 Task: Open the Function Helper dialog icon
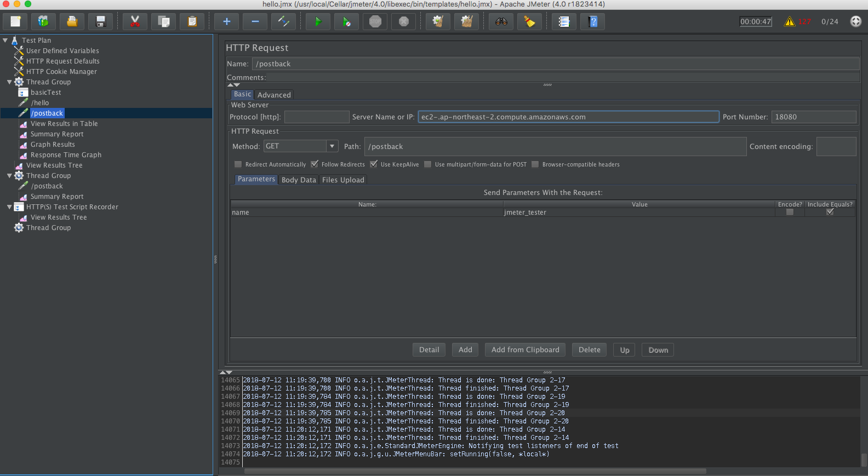click(x=564, y=22)
